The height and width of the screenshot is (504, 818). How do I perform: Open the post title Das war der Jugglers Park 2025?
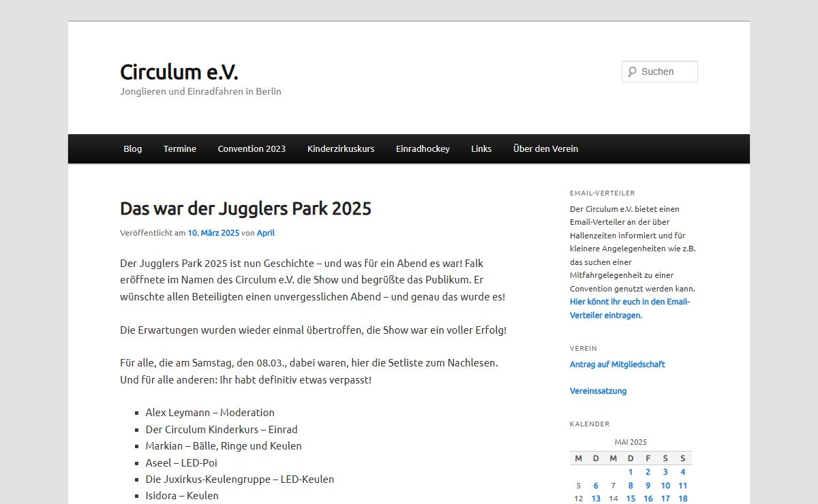tap(245, 208)
